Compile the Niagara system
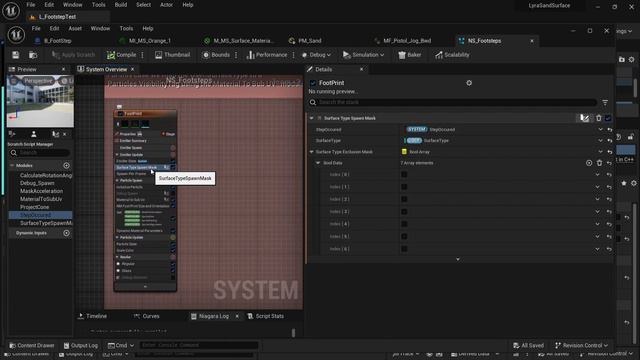 click(x=122, y=55)
